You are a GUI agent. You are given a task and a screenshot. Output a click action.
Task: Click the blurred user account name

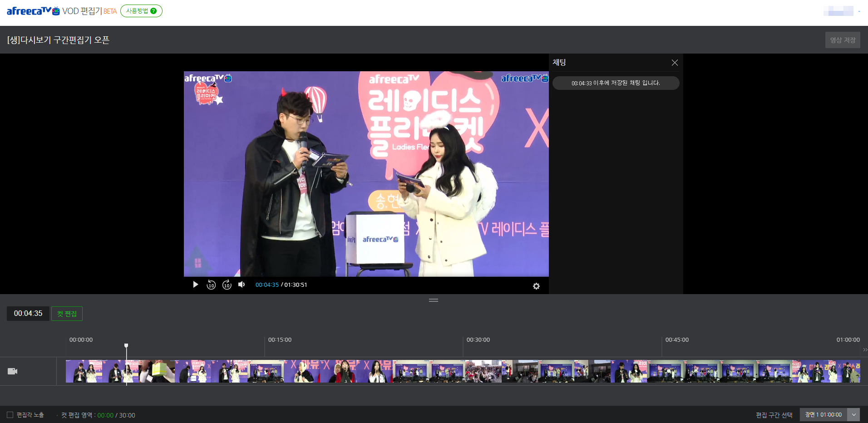click(838, 11)
